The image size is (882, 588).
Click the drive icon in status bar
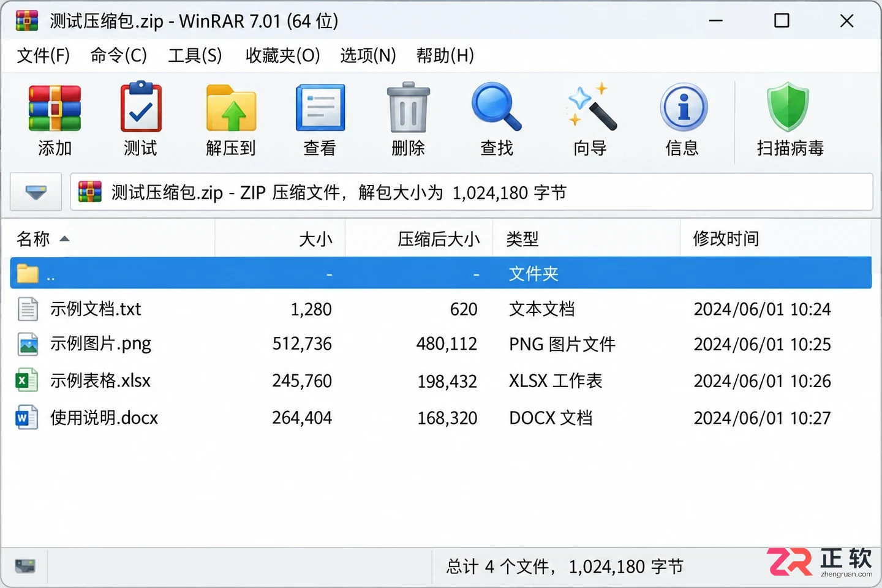[x=25, y=565]
